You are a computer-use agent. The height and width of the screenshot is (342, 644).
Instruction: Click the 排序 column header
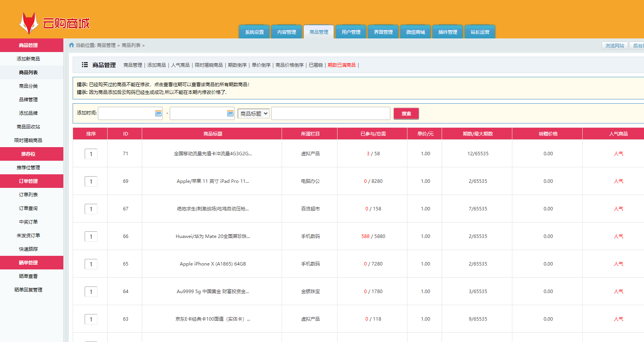[x=91, y=134]
